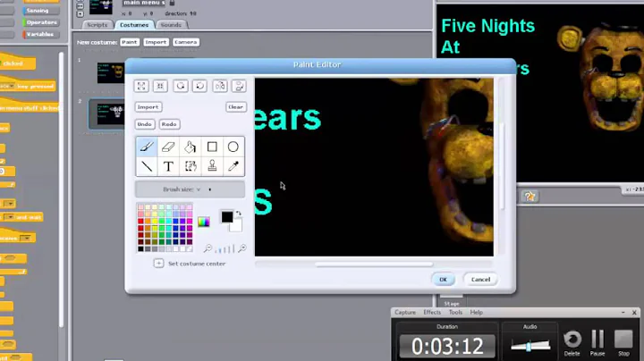Select the Paintbrush tool in Paint Editor

[x=147, y=147]
